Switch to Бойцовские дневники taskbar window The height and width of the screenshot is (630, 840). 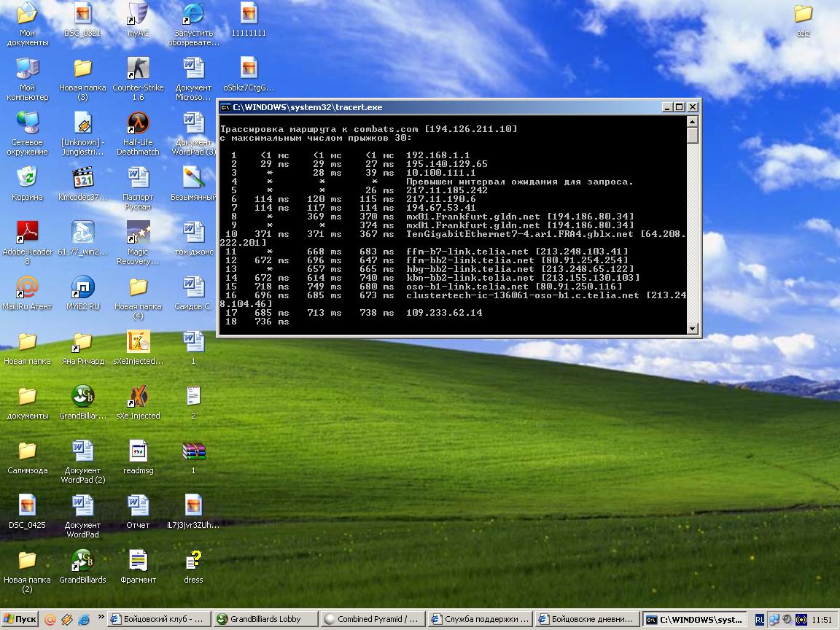coord(588,619)
